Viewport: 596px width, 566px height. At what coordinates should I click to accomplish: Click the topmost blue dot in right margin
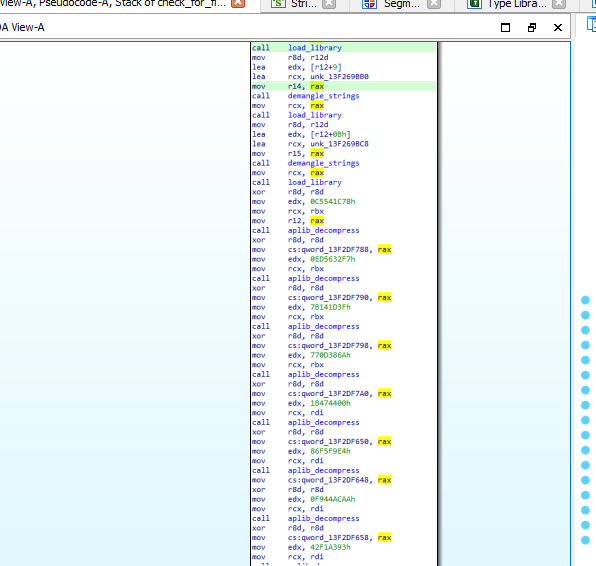click(585, 300)
